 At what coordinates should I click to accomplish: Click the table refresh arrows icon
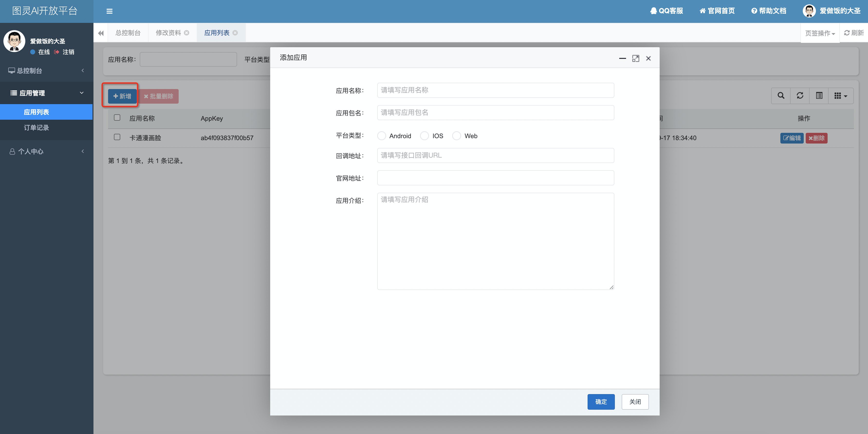800,96
